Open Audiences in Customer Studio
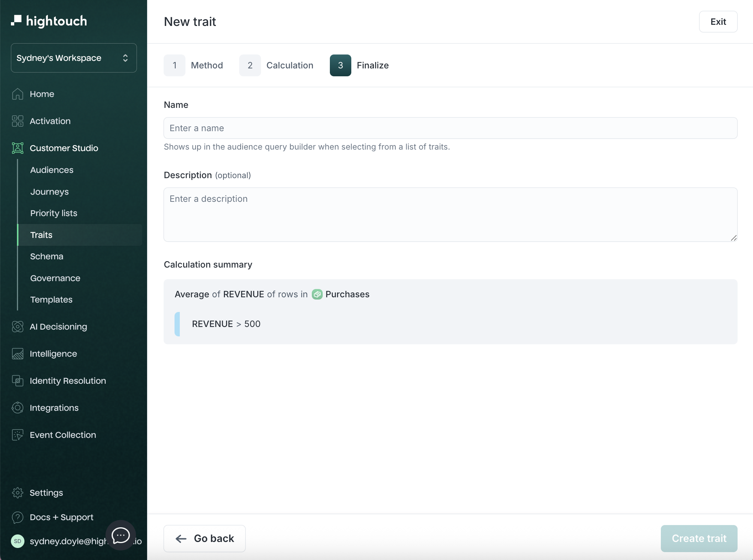 pos(52,170)
